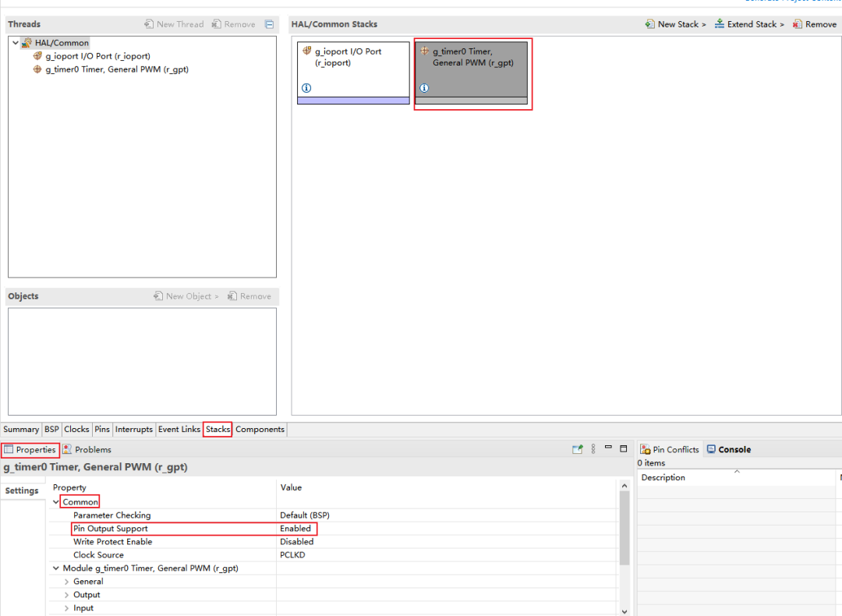The image size is (842, 616).
Task: Click the Properties view export toolbar icon
Action: click(x=577, y=449)
